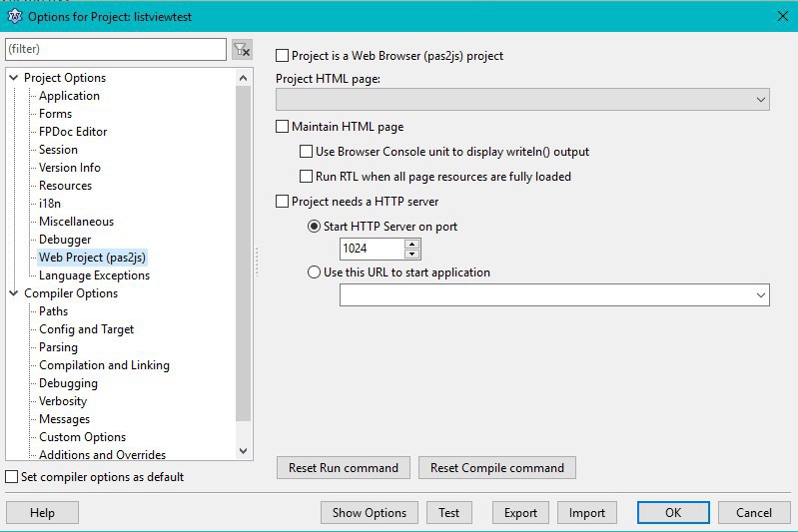The height and width of the screenshot is (532, 798).
Task: Open Debugger under Project Options
Action: point(65,240)
